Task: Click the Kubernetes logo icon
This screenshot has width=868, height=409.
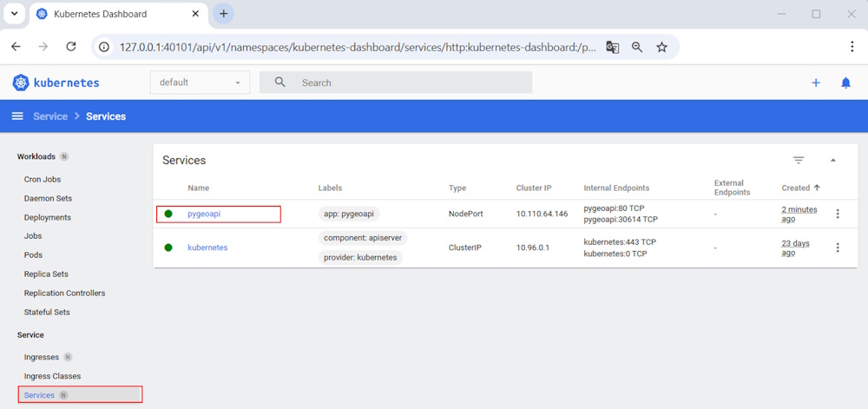Action: click(x=21, y=82)
